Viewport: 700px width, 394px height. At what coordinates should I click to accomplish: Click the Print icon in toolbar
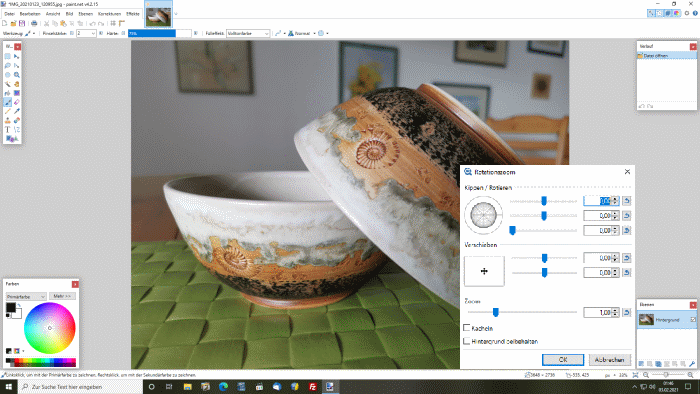click(x=34, y=23)
